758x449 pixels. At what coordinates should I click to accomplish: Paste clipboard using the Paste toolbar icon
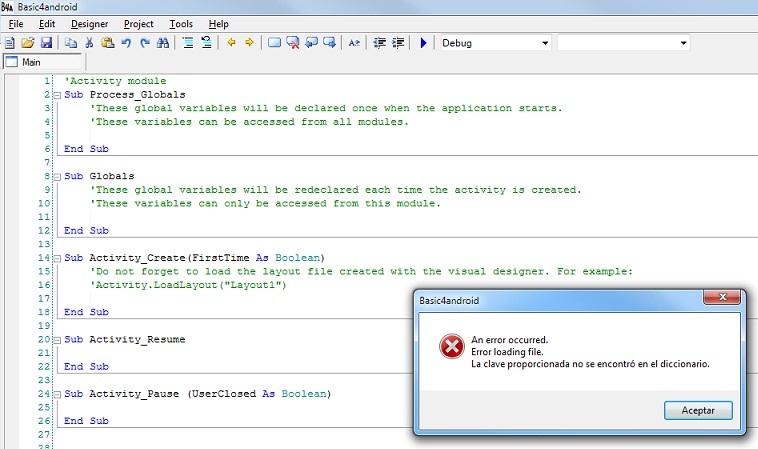(x=107, y=43)
